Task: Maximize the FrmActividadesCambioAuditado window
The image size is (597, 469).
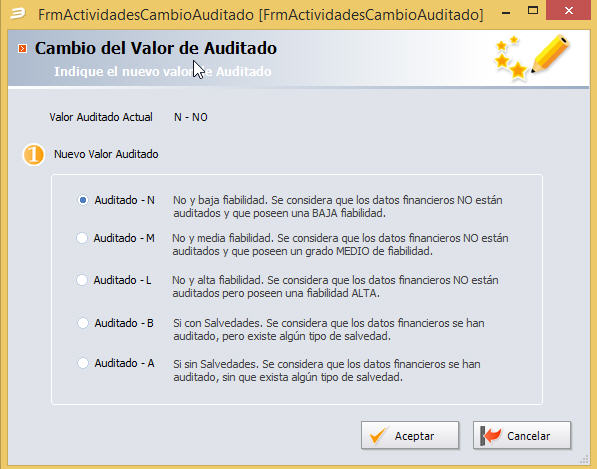Action: coord(533,11)
